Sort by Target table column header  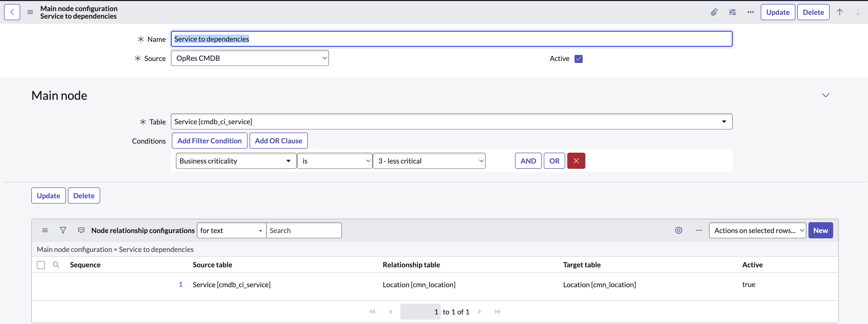pyautogui.click(x=582, y=265)
